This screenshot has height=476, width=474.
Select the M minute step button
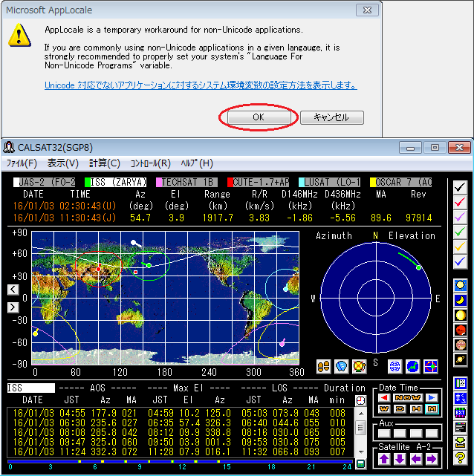tap(432, 409)
